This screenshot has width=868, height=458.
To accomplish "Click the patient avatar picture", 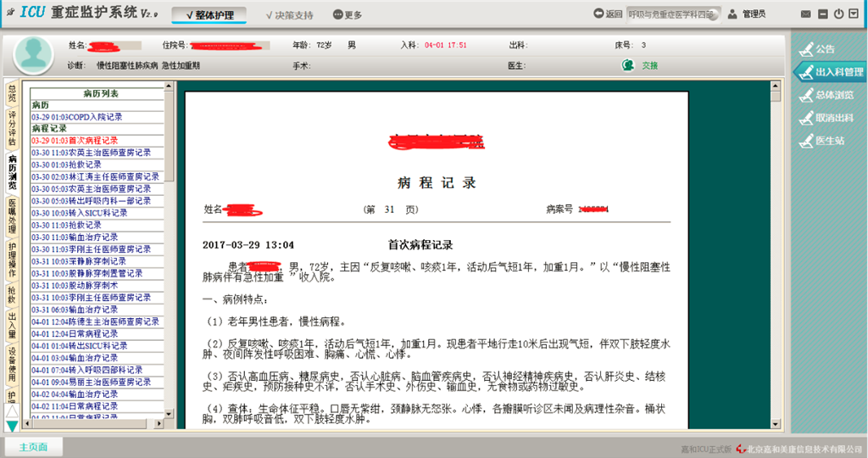I will [34, 55].
